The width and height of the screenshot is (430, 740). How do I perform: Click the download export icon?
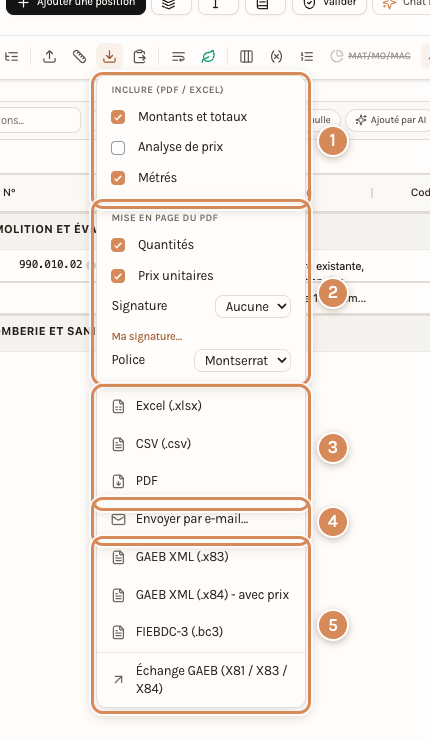point(110,57)
